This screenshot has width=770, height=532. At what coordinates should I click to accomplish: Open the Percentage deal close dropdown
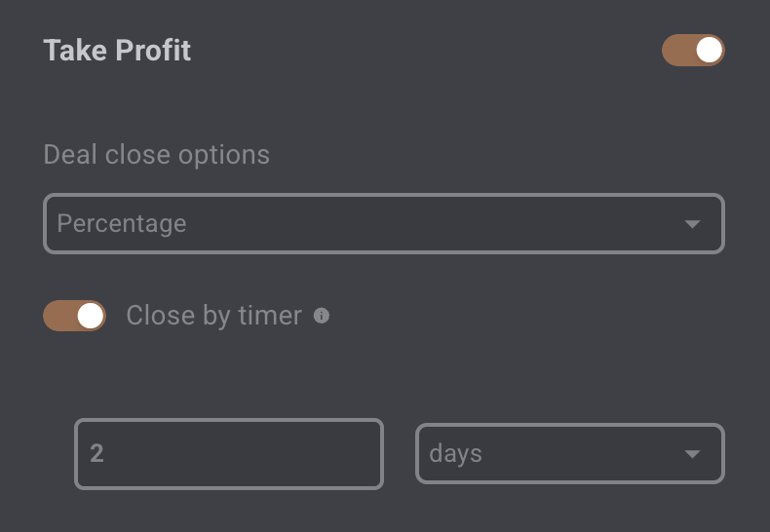(x=384, y=224)
